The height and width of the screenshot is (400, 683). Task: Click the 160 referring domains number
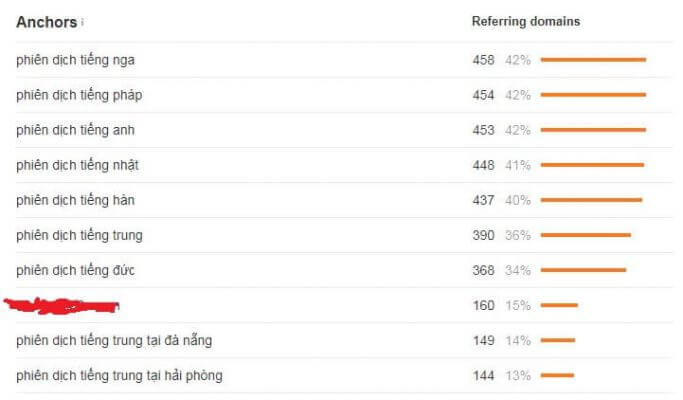point(483,305)
